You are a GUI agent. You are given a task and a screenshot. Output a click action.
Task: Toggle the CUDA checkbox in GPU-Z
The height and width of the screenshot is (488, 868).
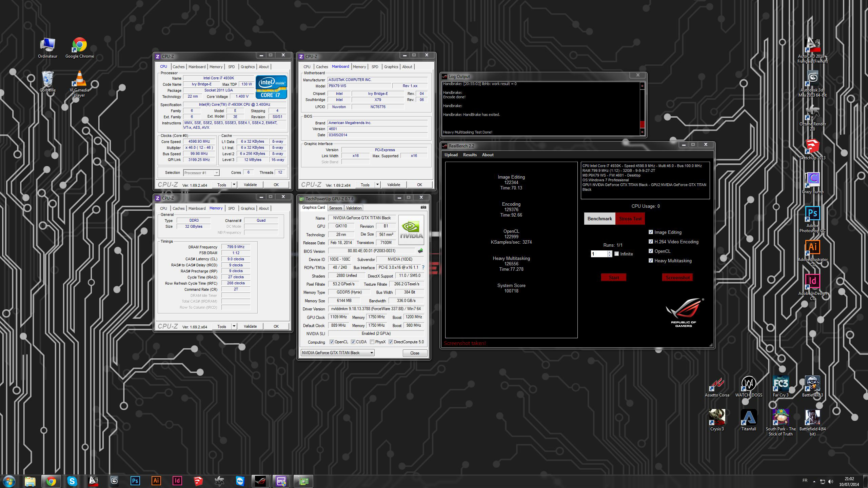point(353,342)
